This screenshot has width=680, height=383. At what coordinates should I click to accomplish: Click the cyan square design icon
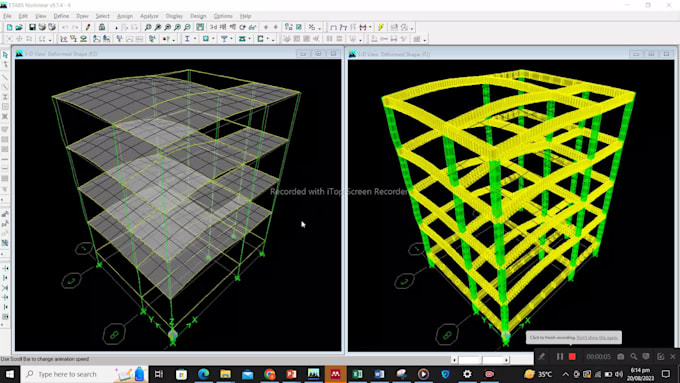tap(206, 39)
